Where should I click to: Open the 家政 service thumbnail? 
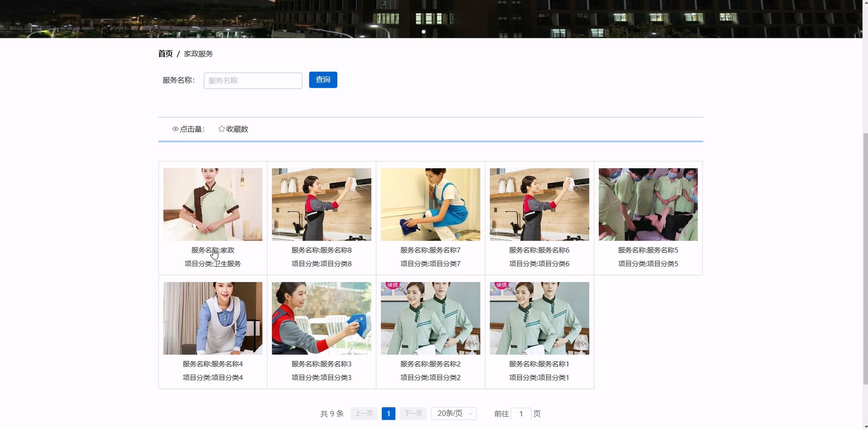213,205
